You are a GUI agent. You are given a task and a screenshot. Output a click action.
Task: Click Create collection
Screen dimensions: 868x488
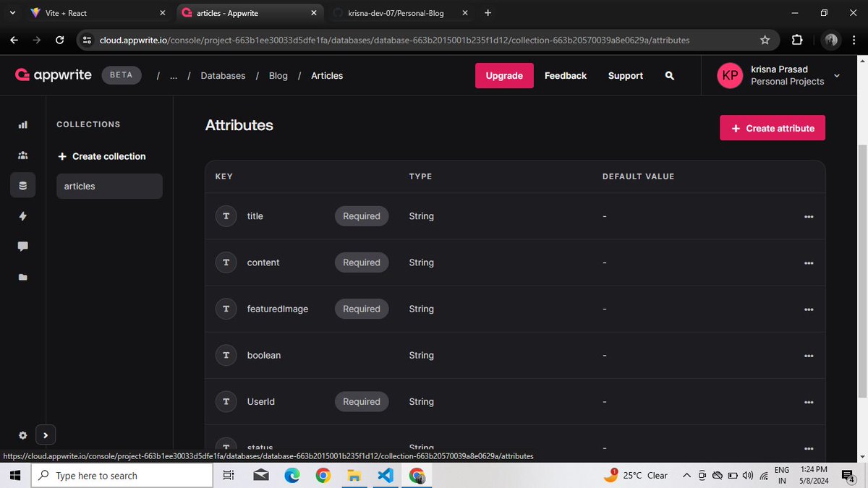[101, 156]
